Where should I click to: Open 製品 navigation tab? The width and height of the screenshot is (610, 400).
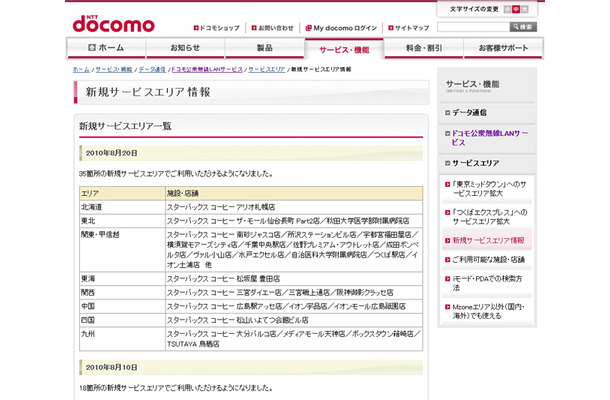(x=265, y=48)
